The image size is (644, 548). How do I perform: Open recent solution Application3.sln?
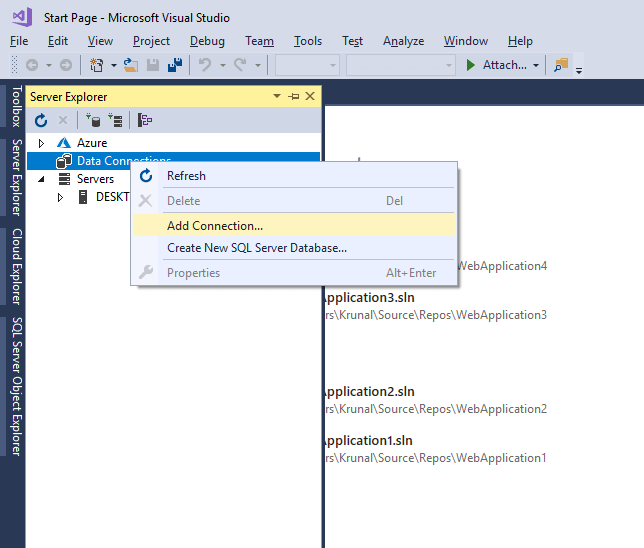pyautogui.click(x=370, y=297)
